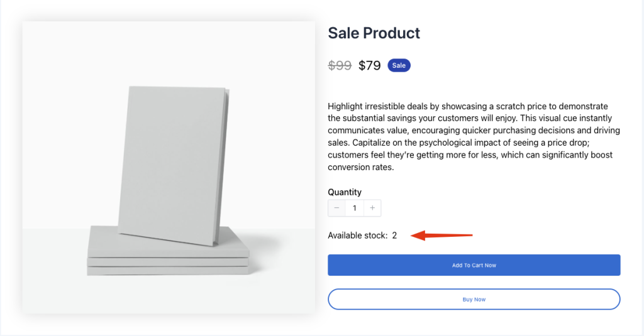644x336 pixels.
Task: Click the stock count number 2
Action: [x=394, y=236]
